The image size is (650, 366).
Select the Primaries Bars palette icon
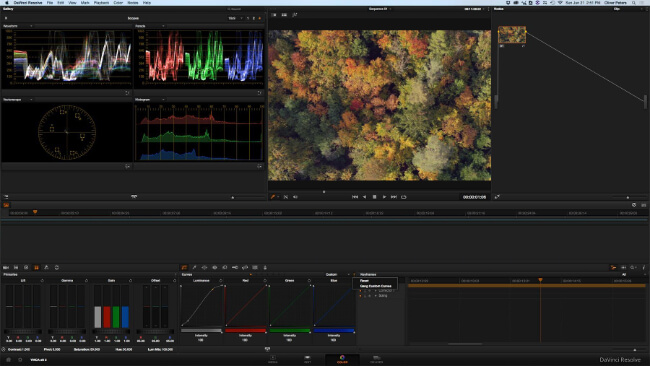36,267
